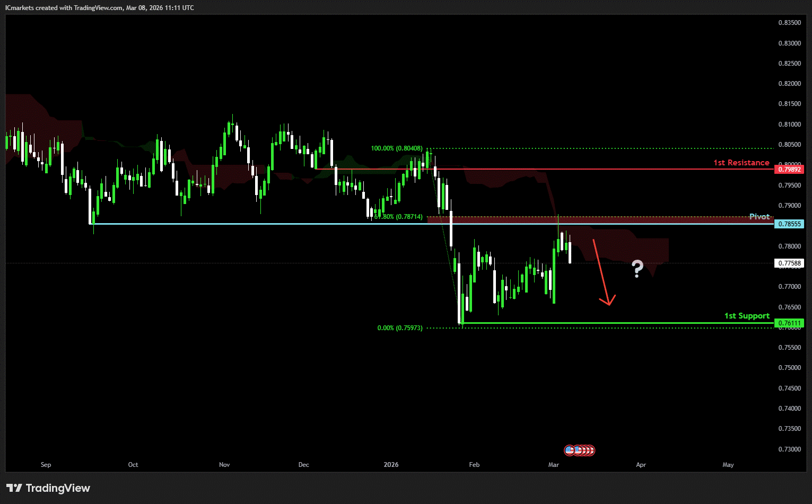The image size is (812, 504).
Task: Click the blue 0.78555 pivot price tag
Action: [x=789, y=224]
